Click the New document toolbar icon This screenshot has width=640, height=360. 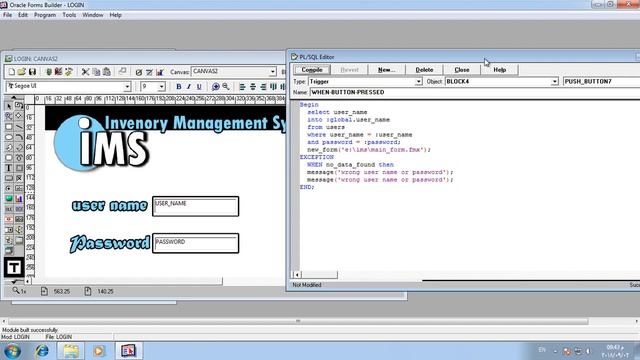click(x=12, y=72)
